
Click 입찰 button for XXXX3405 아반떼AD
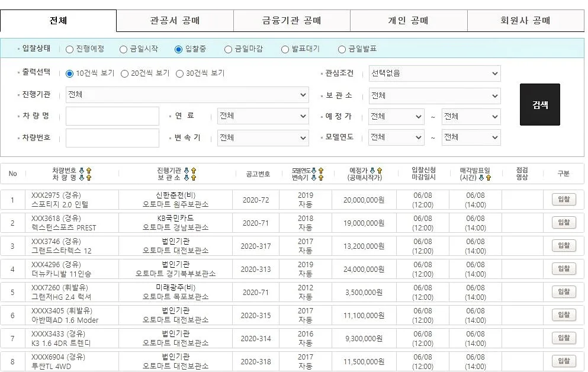(x=564, y=315)
